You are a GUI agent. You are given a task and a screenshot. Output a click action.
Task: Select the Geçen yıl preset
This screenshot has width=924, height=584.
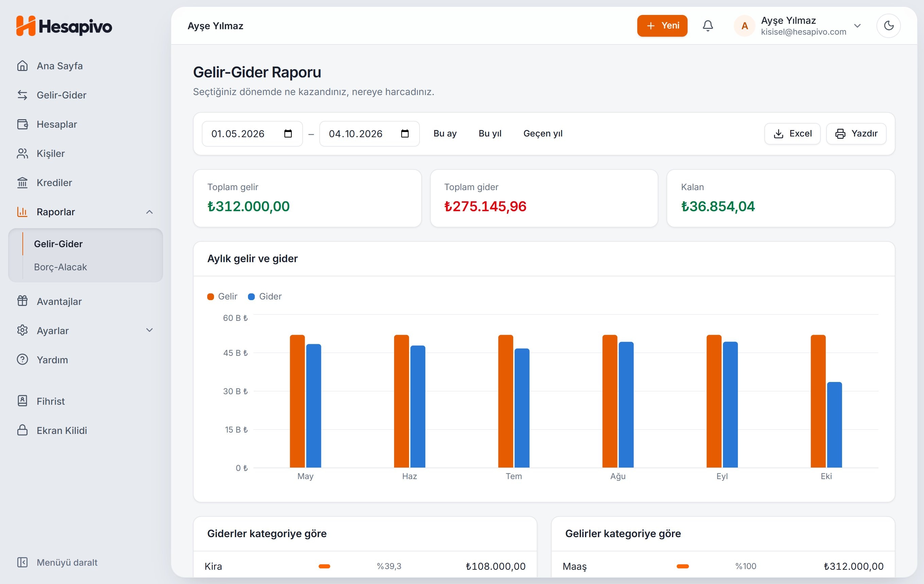point(543,133)
